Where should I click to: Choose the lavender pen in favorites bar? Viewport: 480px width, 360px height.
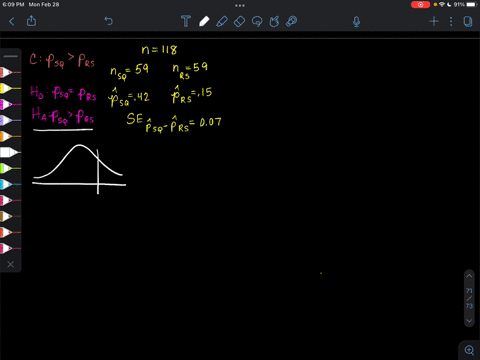point(10,120)
